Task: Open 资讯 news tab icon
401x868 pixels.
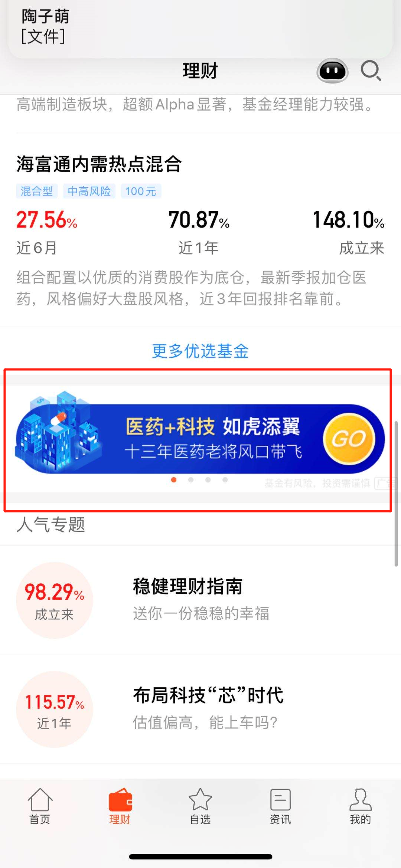Action: (280, 800)
